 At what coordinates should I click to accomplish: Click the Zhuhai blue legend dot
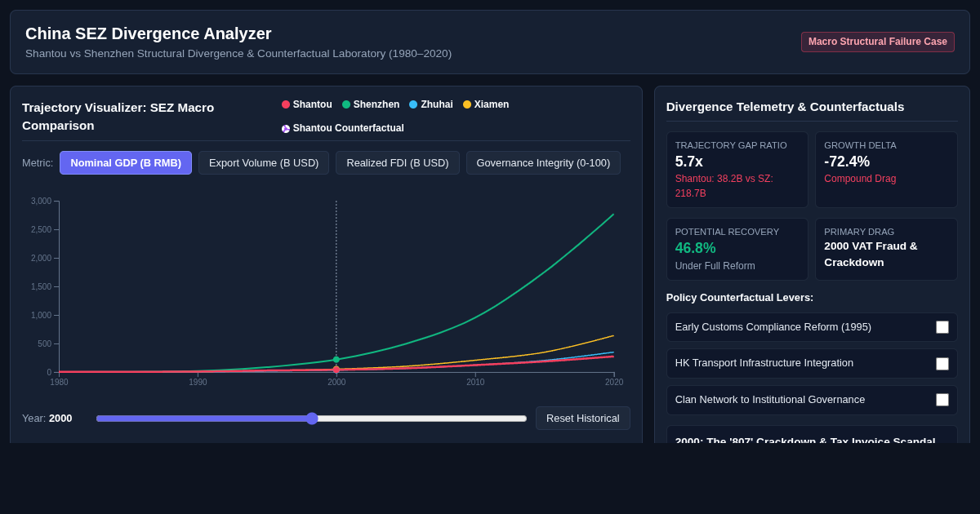point(413,104)
